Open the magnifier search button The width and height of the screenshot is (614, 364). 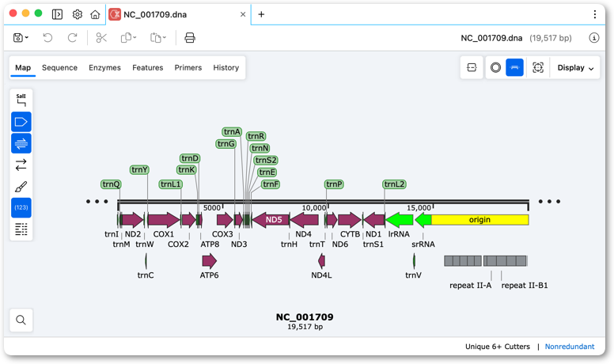coord(21,320)
